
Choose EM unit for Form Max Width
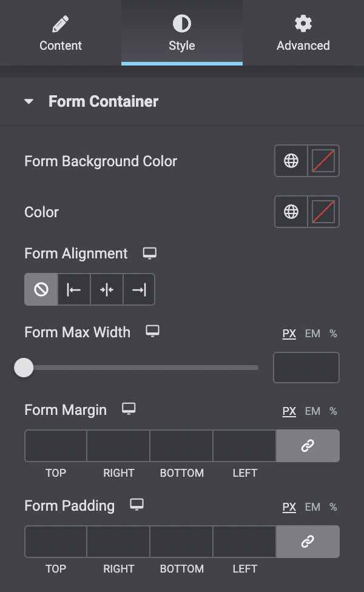click(312, 334)
